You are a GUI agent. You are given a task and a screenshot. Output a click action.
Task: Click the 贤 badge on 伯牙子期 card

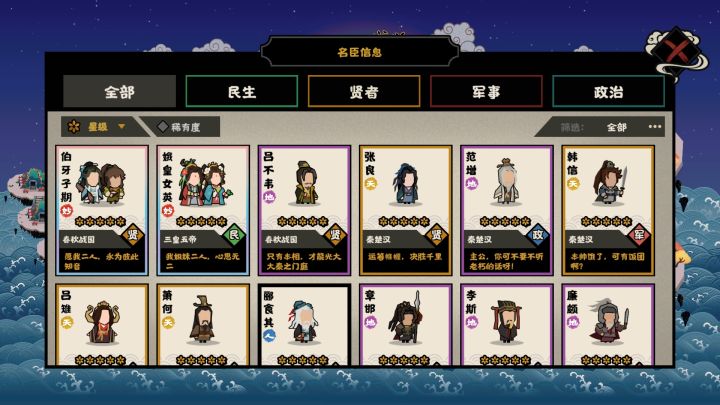(x=133, y=236)
